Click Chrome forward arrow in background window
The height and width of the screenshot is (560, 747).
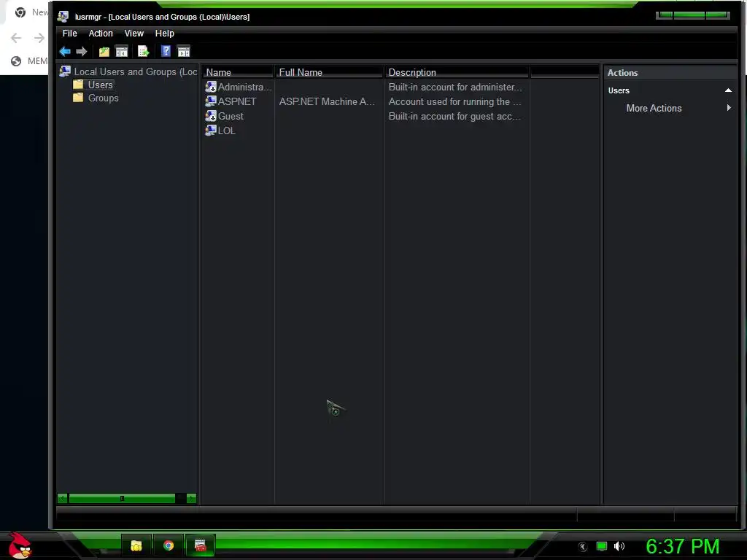[39, 38]
